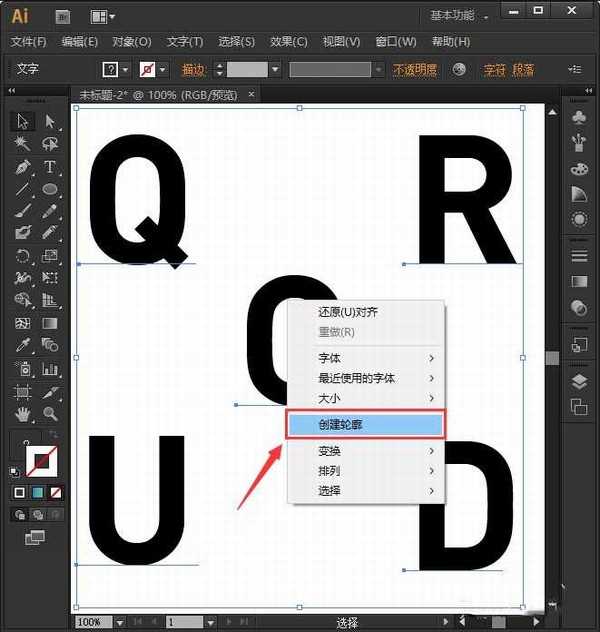The width and height of the screenshot is (600, 632).
Task: Select the Pen tool
Action: (23, 166)
